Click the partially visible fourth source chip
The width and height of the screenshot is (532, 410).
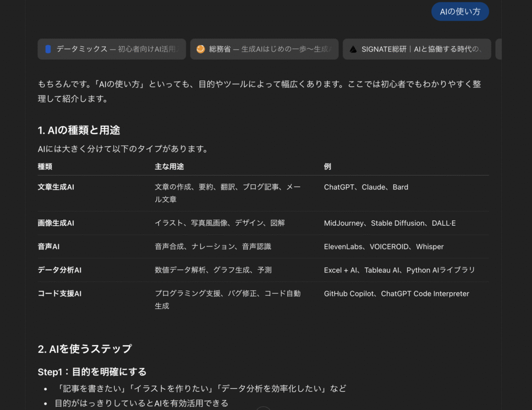pos(498,49)
